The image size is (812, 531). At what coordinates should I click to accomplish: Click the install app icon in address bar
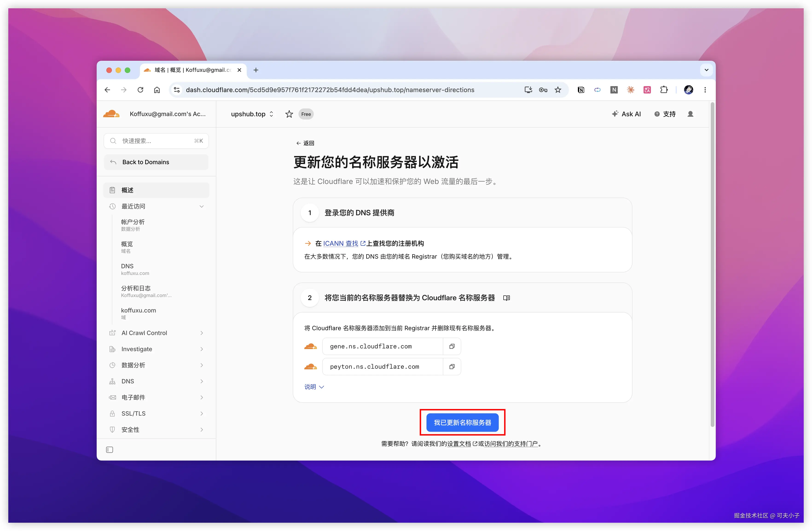[528, 90]
